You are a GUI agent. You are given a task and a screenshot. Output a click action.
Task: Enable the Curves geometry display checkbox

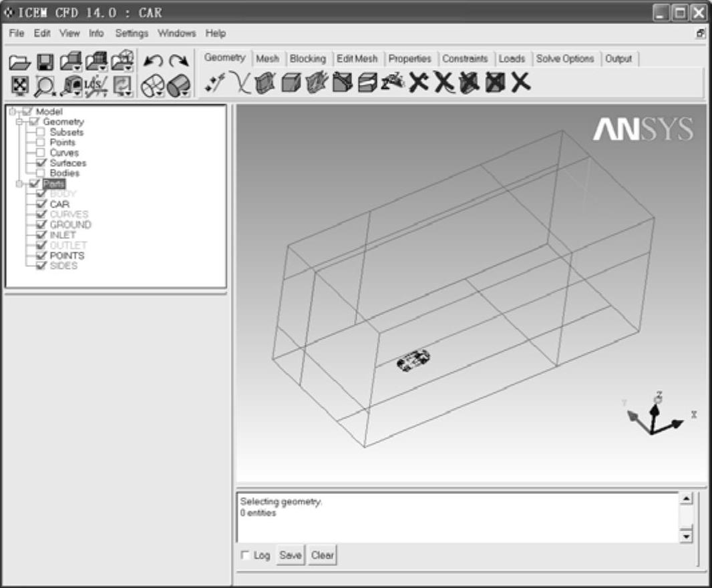click(41, 152)
